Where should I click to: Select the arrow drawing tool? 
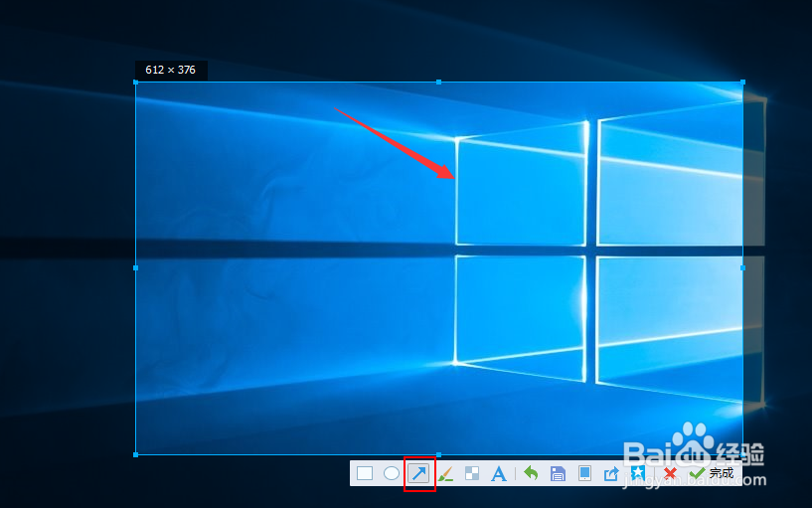point(418,473)
